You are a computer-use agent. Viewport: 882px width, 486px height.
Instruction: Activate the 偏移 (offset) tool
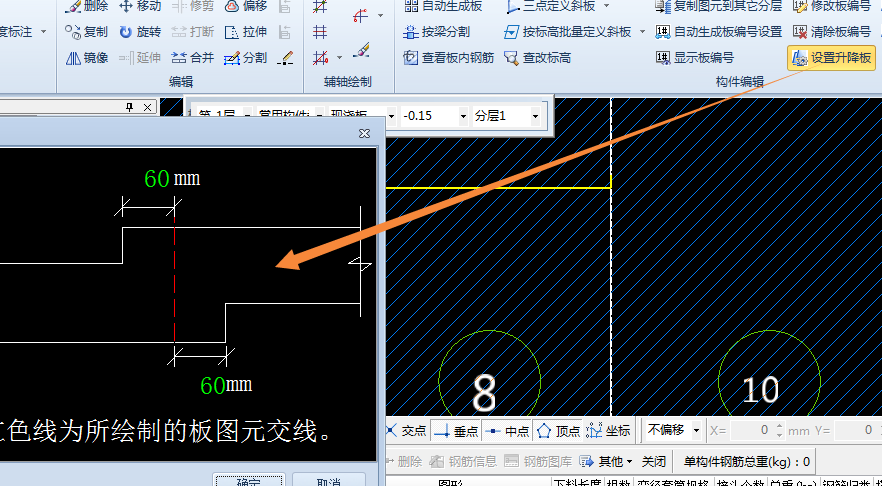pyautogui.click(x=246, y=6)
